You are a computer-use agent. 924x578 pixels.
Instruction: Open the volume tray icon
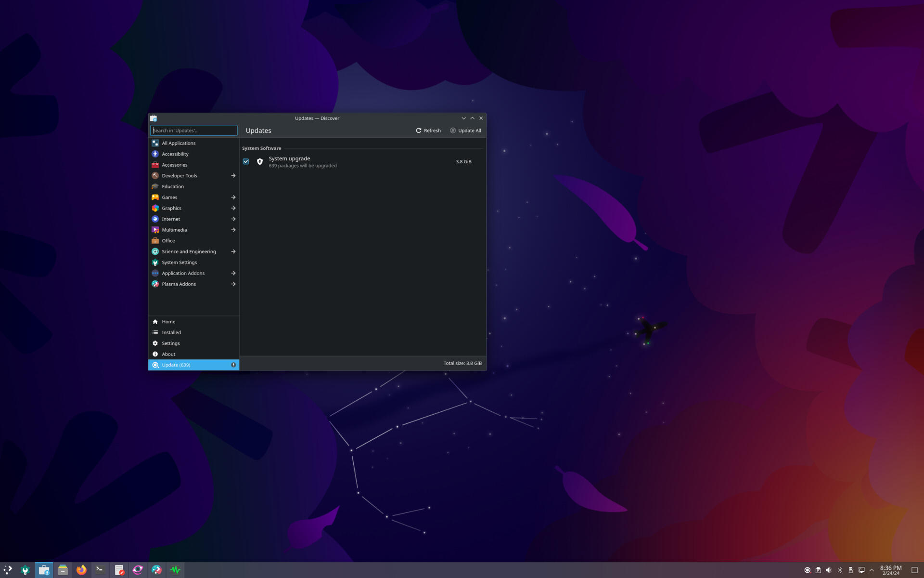tap(829, 570)
